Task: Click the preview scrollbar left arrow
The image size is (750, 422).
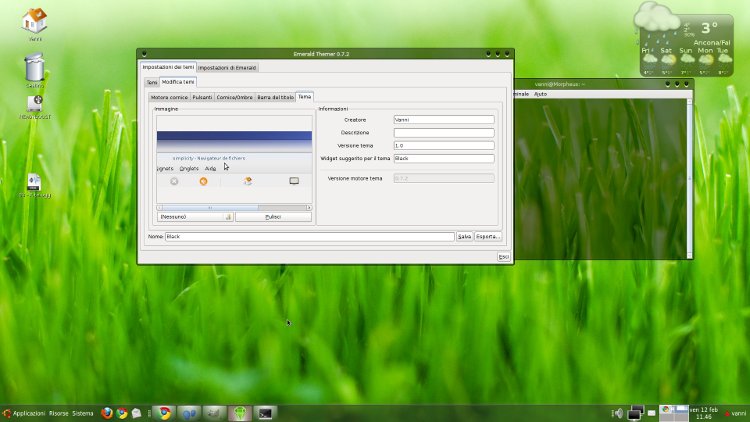Action: (x=159, y=208)
